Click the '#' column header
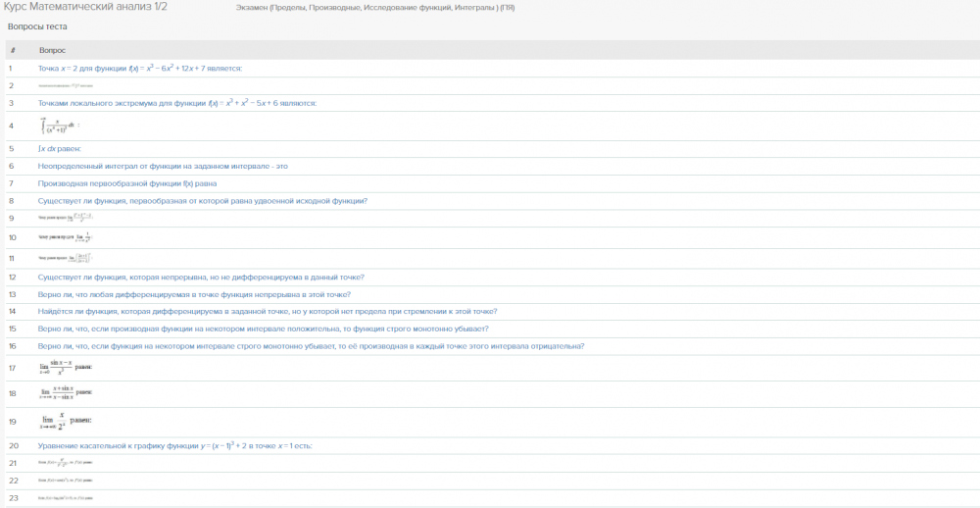The width and height of the screenshot is (980, 508). tap(13, 50)
